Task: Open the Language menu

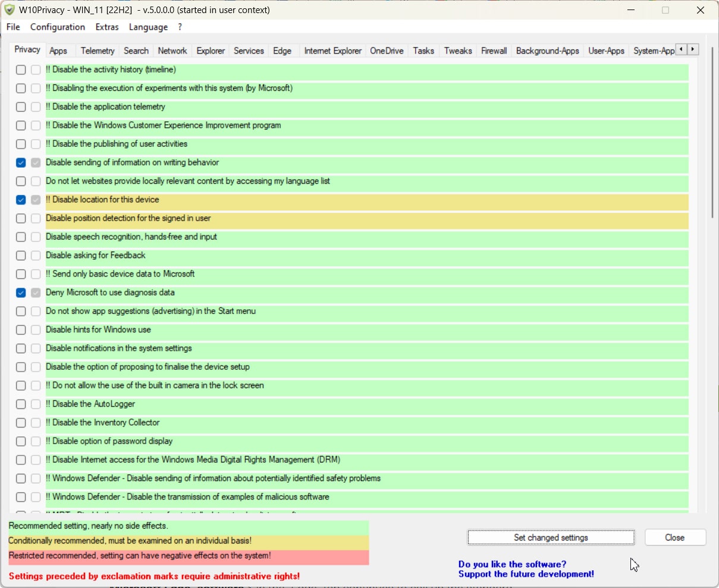Action: (148, 27)
